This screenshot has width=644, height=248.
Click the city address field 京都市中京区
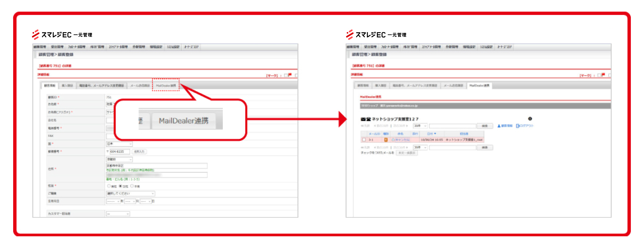[157, 166]
